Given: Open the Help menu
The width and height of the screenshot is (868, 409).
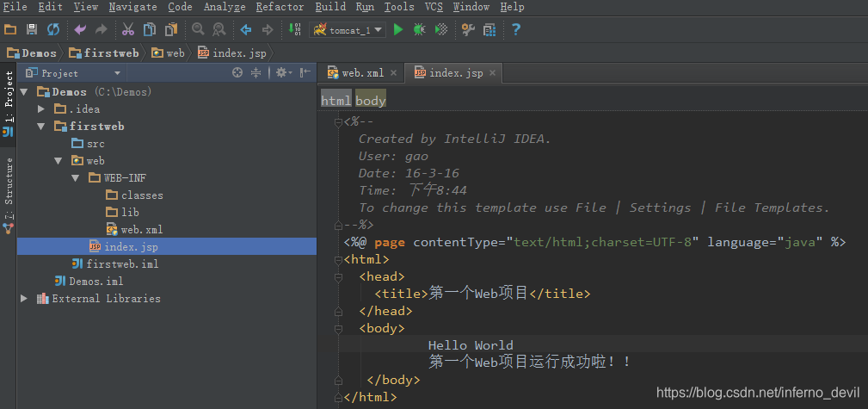Looking at the screenshot, I should 512,7.
